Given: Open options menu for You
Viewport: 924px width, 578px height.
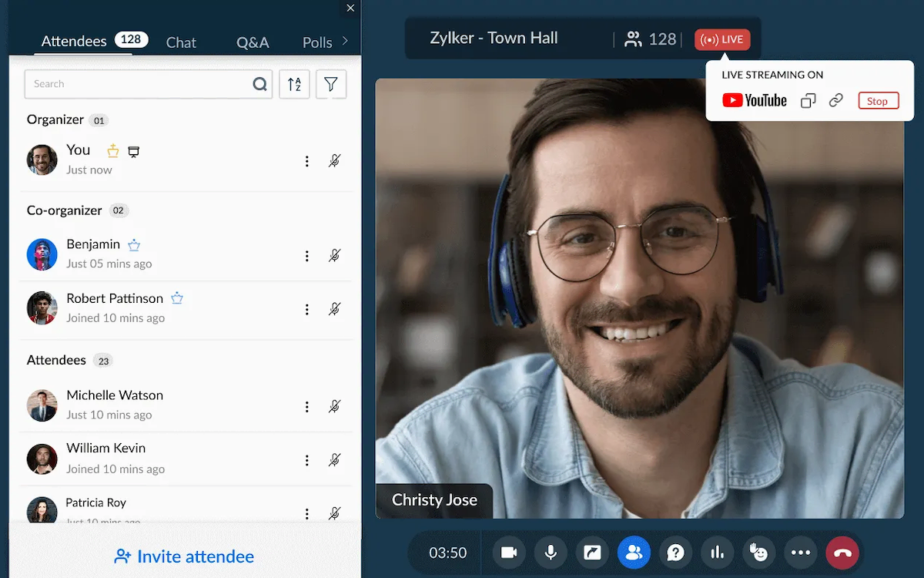Looking at the screenshot, I should click(306, 161).
